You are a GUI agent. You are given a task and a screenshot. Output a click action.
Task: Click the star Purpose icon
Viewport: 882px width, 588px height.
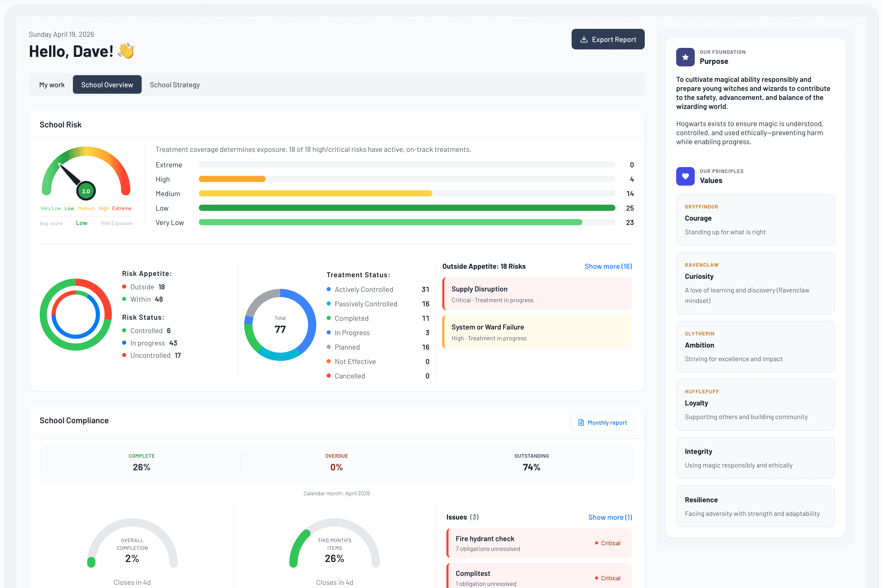[685, 57]
